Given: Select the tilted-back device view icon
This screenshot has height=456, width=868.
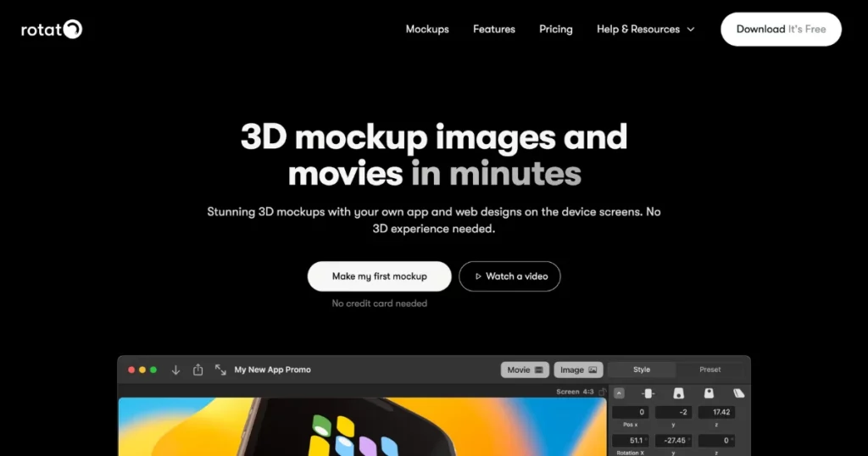Looking at the screenshot, I should 678,393.
